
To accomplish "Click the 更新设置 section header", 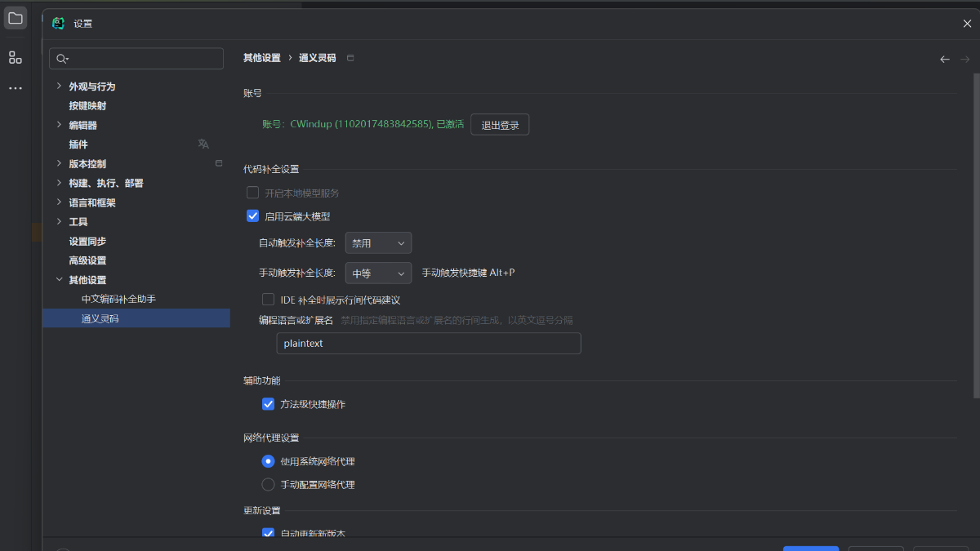I will point(261,510).
